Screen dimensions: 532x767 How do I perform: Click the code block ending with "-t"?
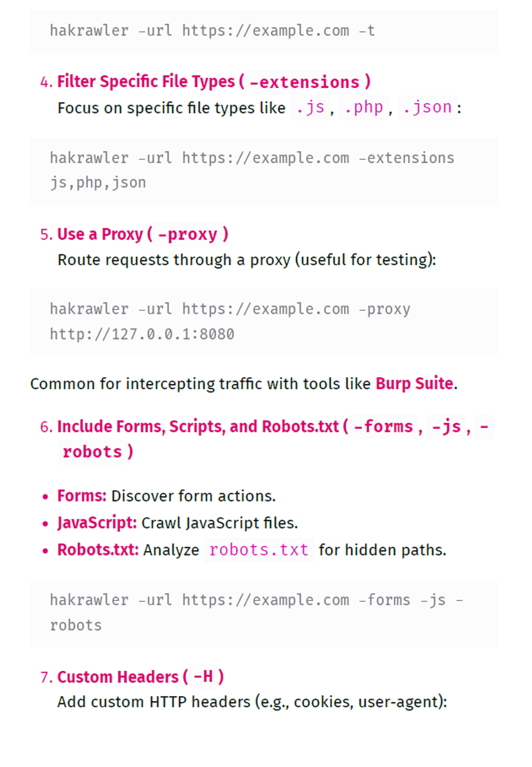pos(263,31)
